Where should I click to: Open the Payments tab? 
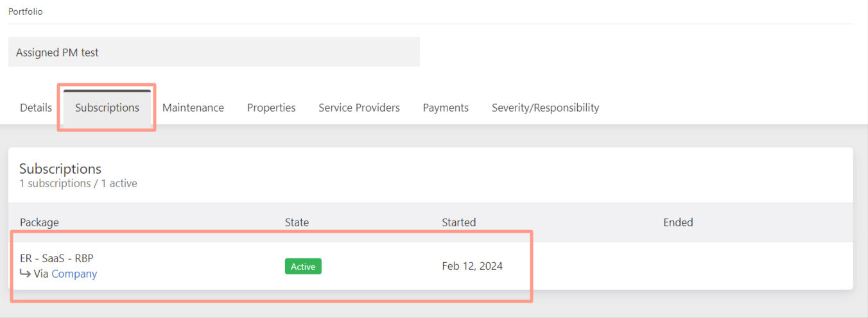(446, 108)
